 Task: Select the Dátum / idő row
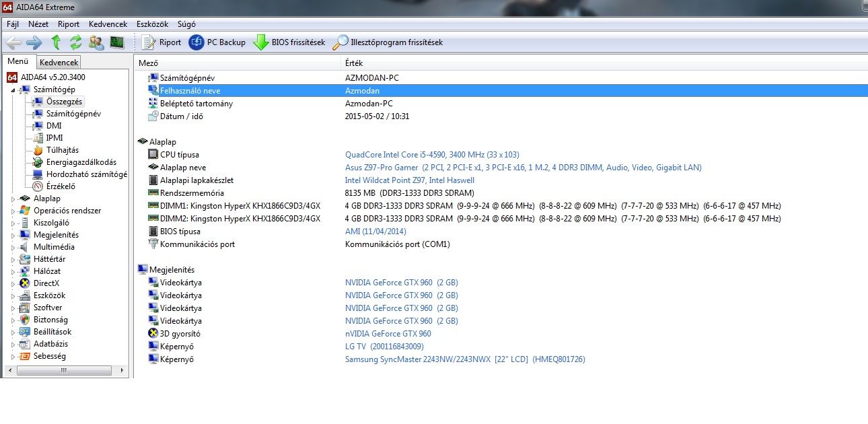[x=501, y=116]
